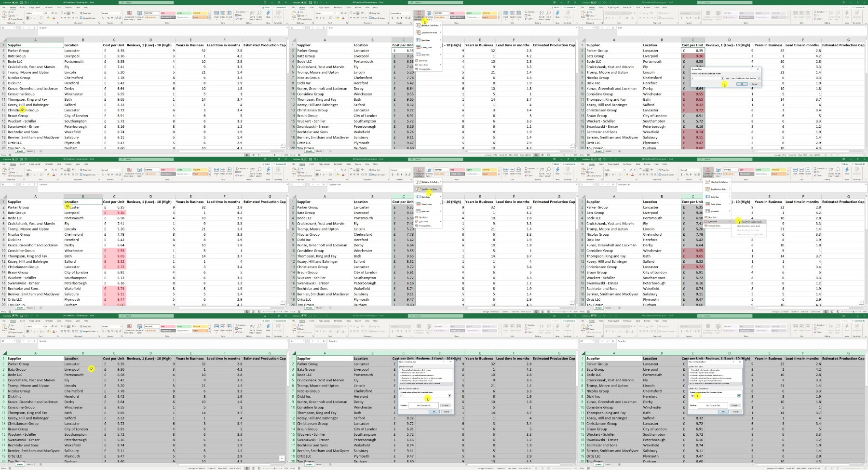This screenshot has width=868, height=470.
Task: Toggle Bold in the middle-left Excel window
Action: pos(27,175)
